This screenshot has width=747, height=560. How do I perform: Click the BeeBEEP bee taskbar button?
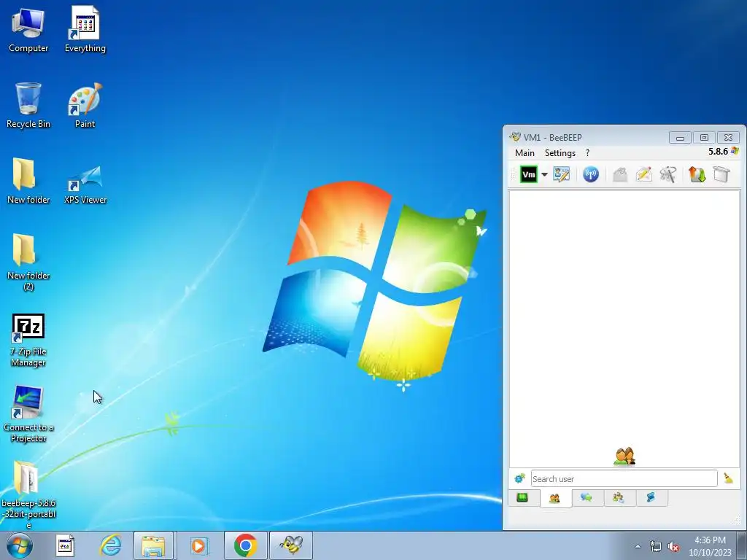click(291, 545)
